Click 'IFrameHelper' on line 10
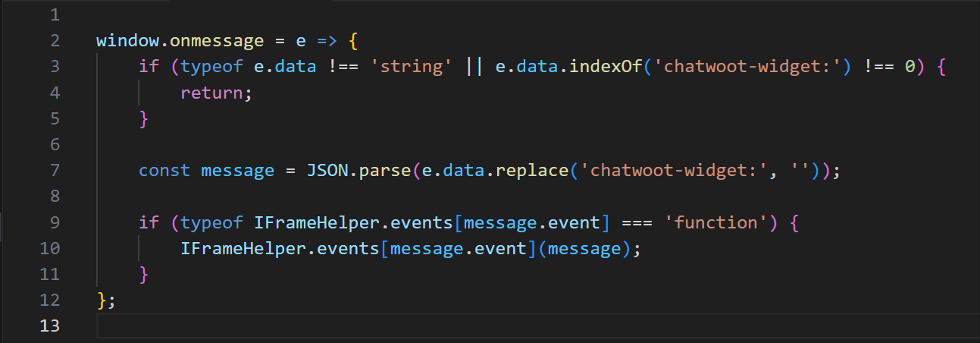The image size is (980, 343). pos(242,248)
